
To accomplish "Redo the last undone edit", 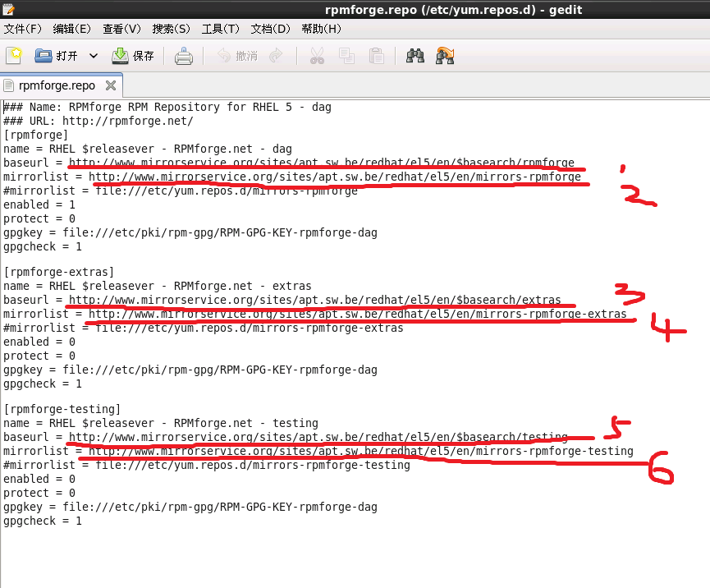I will [276, 56].
